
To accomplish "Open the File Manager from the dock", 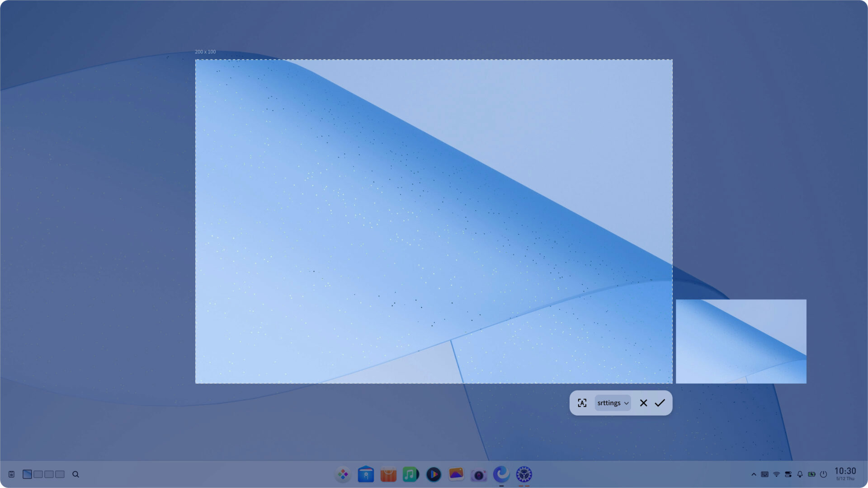I will [365, 474].
